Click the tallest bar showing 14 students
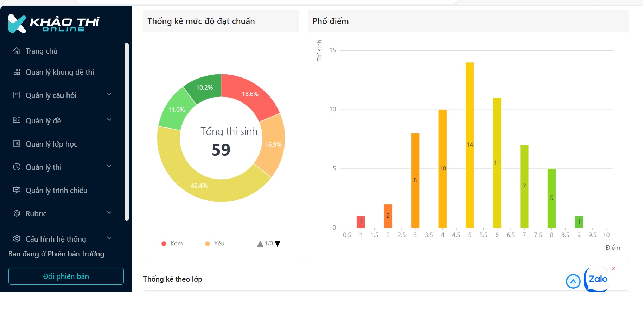 click(x=470, y=144)
